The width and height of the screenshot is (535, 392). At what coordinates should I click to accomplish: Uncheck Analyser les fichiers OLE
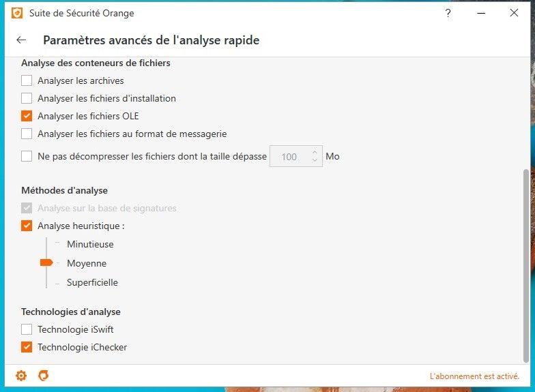[x=27, y=116]
